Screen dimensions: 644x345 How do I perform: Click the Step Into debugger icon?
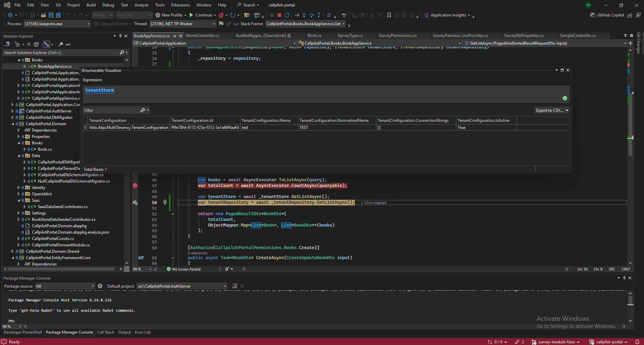(304, 15)
